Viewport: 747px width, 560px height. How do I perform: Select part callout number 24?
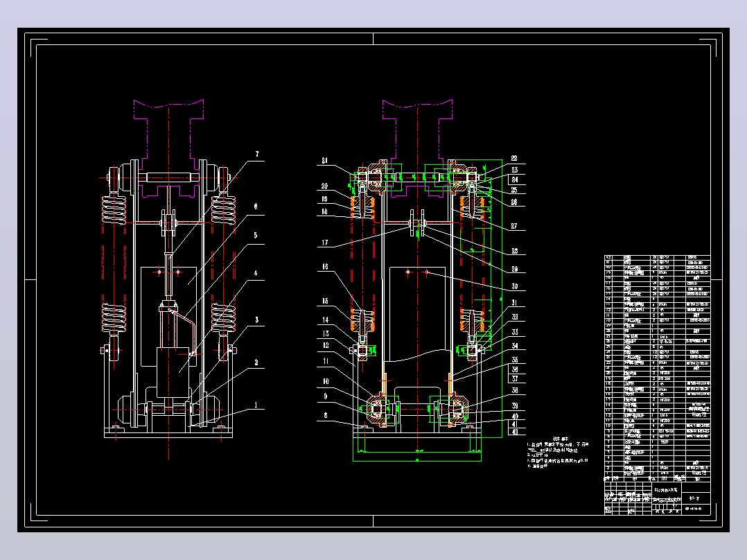[514, 180]
